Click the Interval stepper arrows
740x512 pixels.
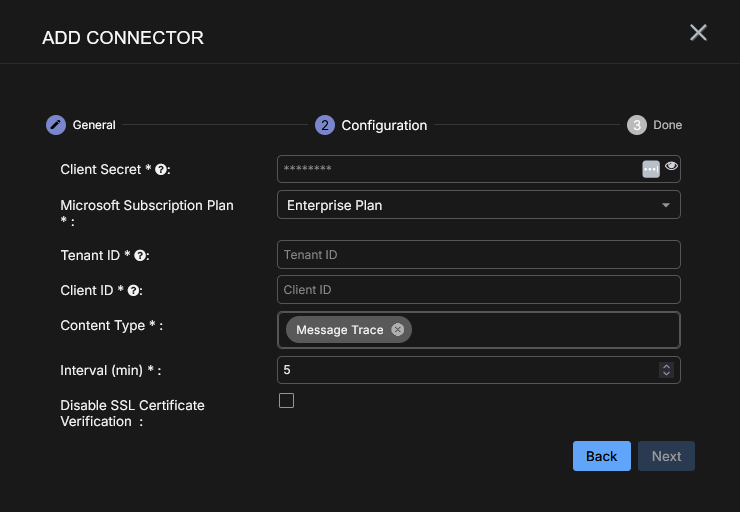[666, 370]
